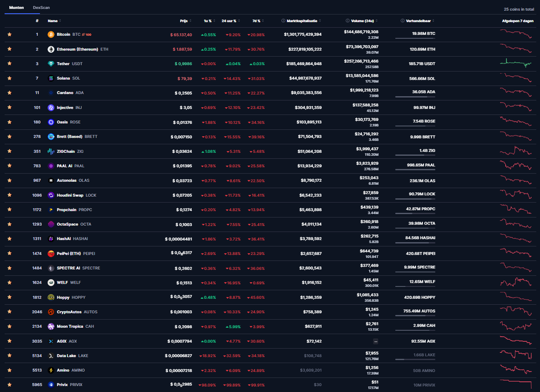This screenshot has width=540, height=392.
Task: Open the Moon Tropica coin logo
Action: 51,326
